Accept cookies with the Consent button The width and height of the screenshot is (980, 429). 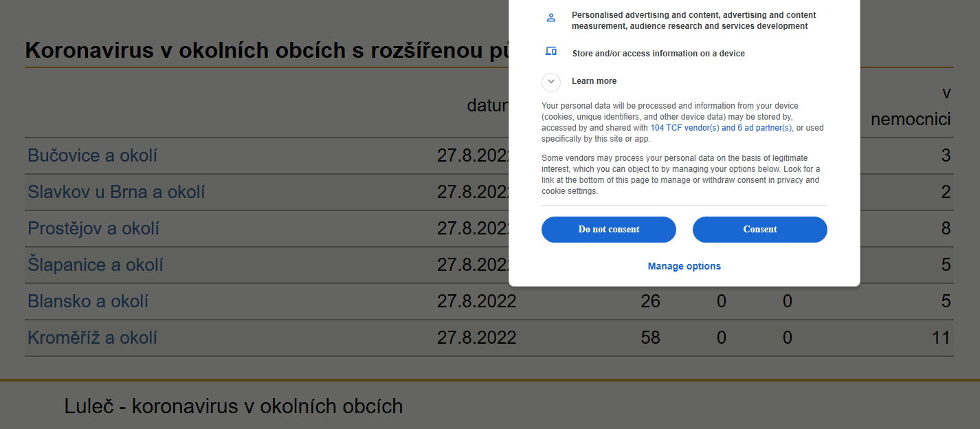[x=760, y=230]
